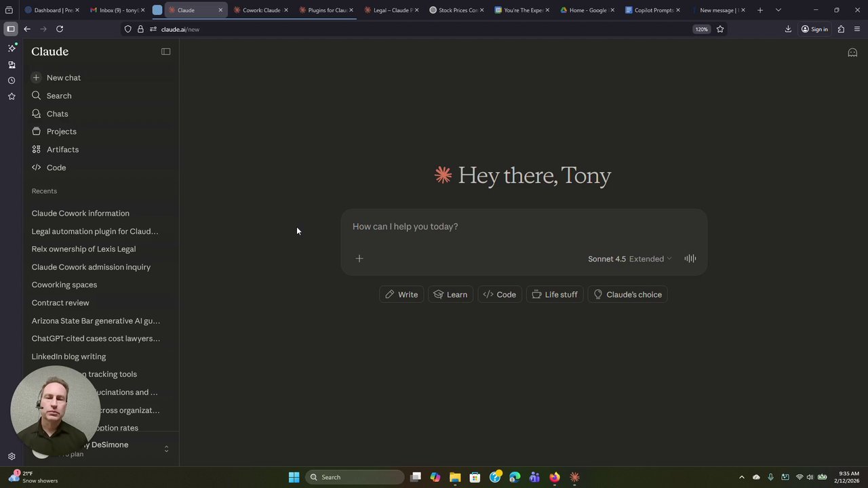Screen dimensions: 868x488
Task: Collapse the Claude sidebar panel
Action: [165, 52]
